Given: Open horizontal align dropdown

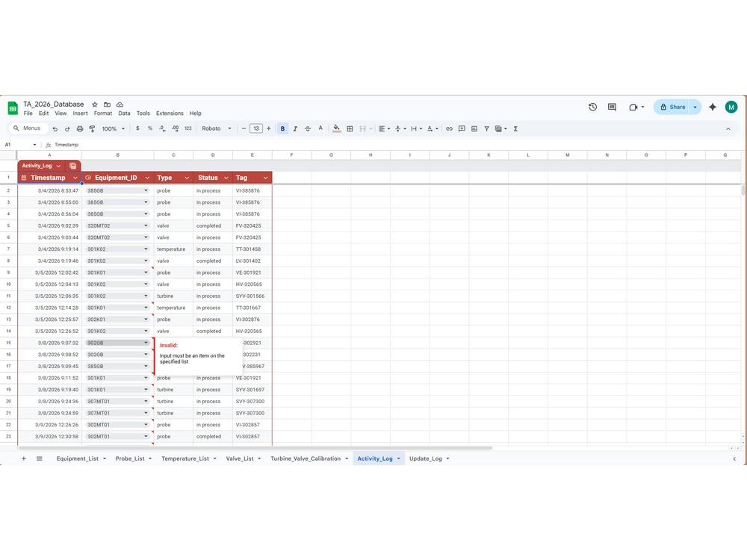Looking at the screenshot, I should pos(384,128).
